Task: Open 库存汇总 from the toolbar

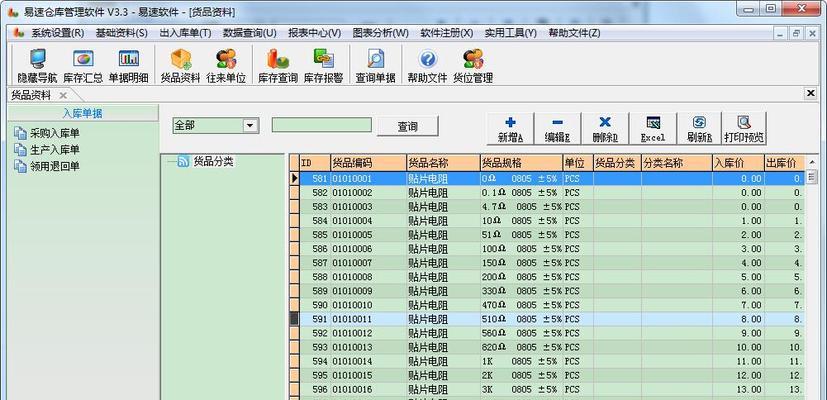Action: point(83,65)
